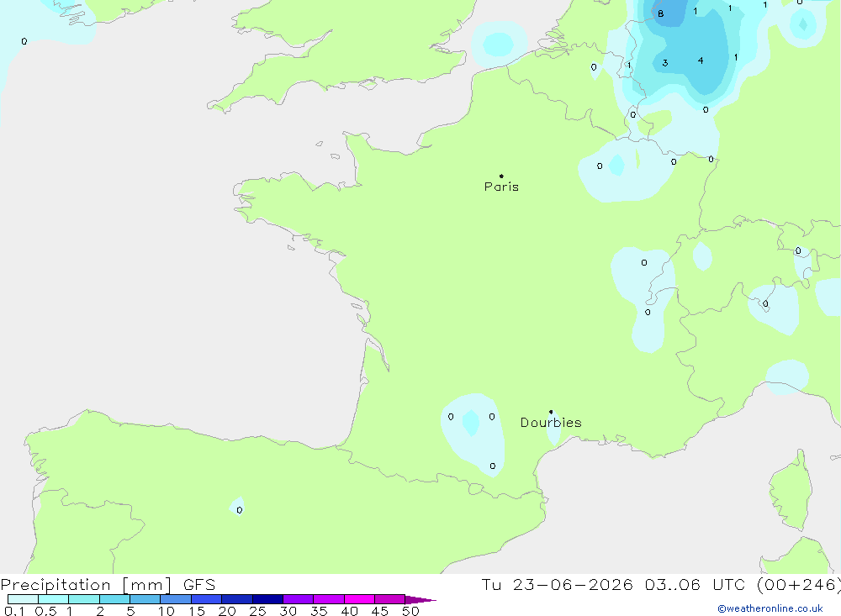Image resolution: width=841 pixels, height=616 pixels.
Task: Click the precipitation value 3 on map
Action: pos(665,63)
